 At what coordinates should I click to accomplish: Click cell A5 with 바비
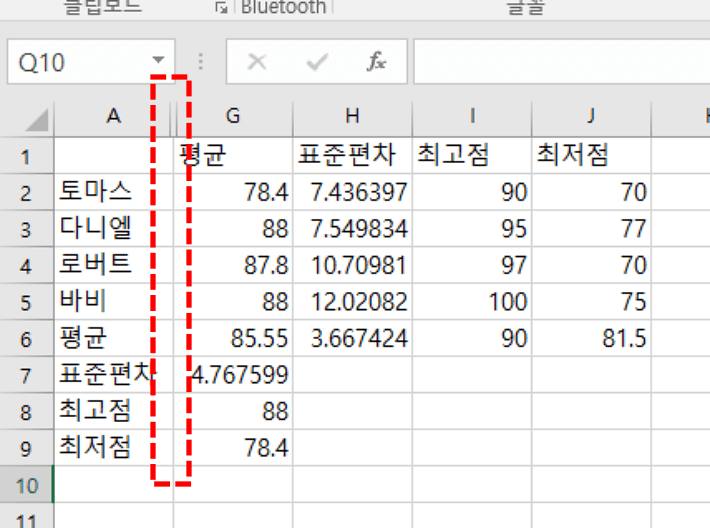click(113, 302)
